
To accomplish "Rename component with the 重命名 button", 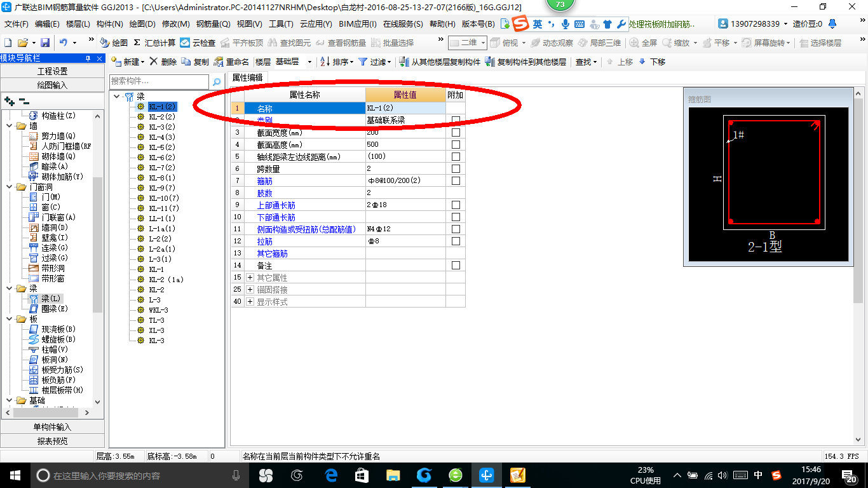I will [231, 62].
